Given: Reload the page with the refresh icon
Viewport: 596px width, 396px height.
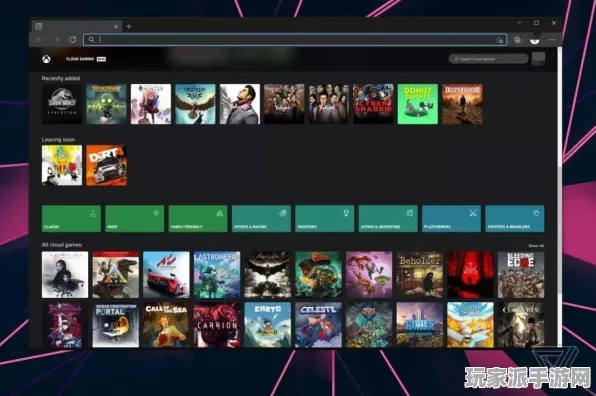Looking at the screenshot, I should click(x=73, y=40).
